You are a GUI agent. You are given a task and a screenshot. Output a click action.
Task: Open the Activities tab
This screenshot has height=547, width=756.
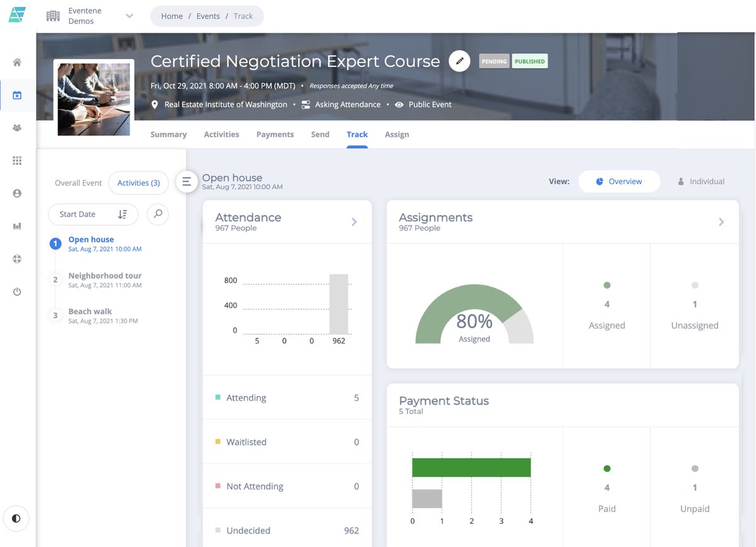(x=221, y=134)
